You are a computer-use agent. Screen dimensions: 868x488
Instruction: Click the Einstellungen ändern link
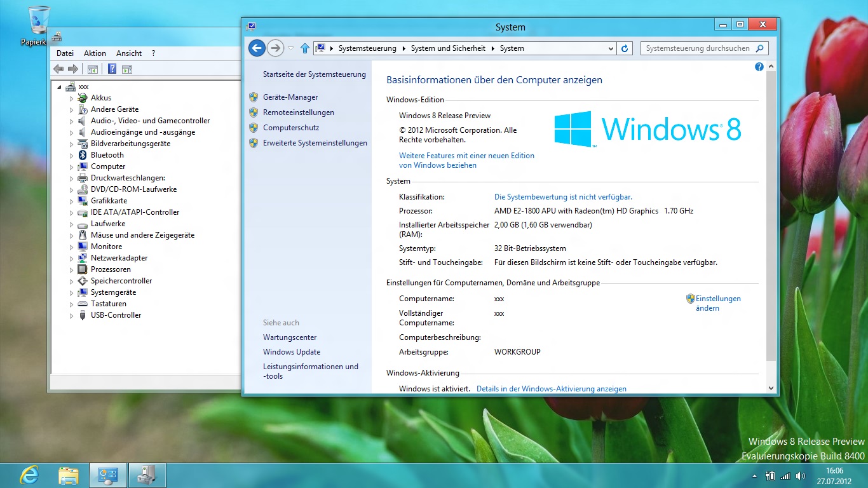pos(718,303)
